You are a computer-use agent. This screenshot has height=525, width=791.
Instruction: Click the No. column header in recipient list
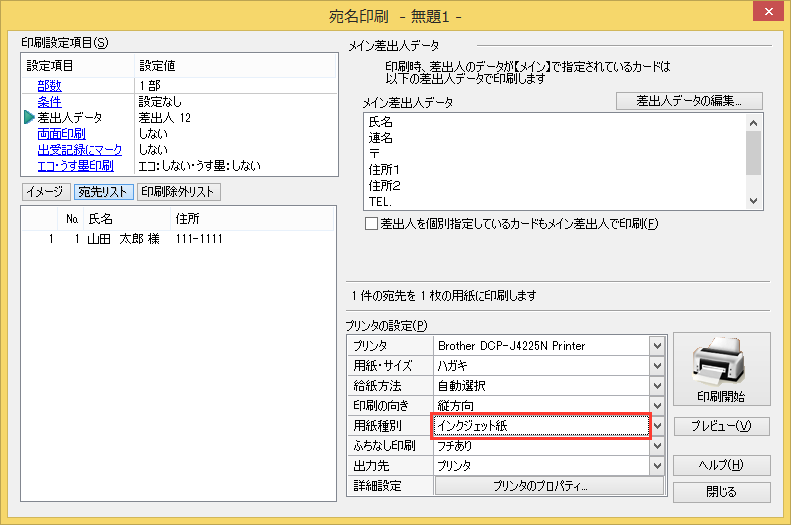pyautogui.click(x=71, y=219)
